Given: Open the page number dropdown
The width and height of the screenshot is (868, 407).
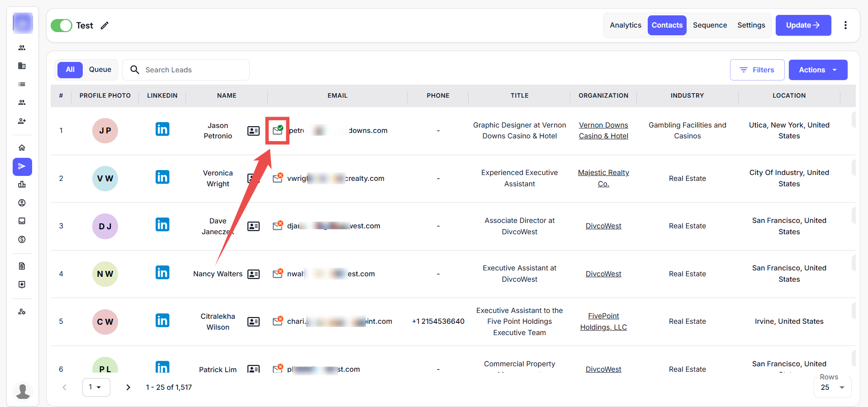Looking at the screenshot, I should [x=96, y=387].
